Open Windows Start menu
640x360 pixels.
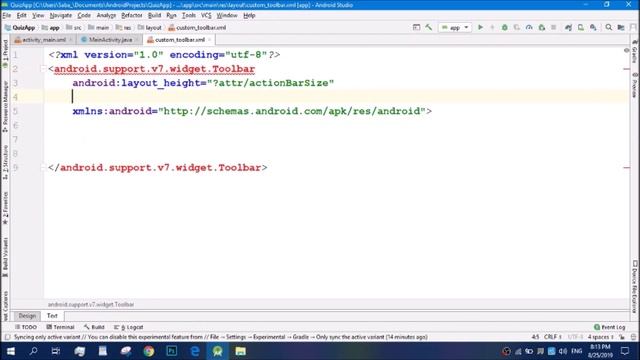pyautogui.click(x=11, y=351)
